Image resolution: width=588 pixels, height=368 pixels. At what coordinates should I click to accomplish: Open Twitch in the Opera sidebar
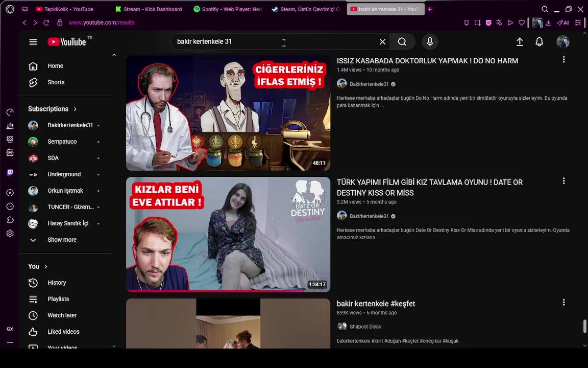click(x=10, y=172)
